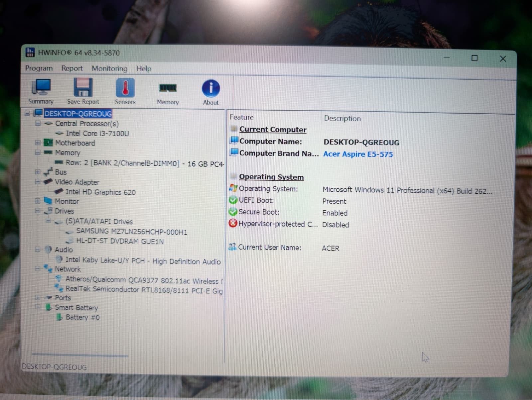Select Intel Core i3-7100U processor entry
Screen dimensions: 532x400
[97, 133]
